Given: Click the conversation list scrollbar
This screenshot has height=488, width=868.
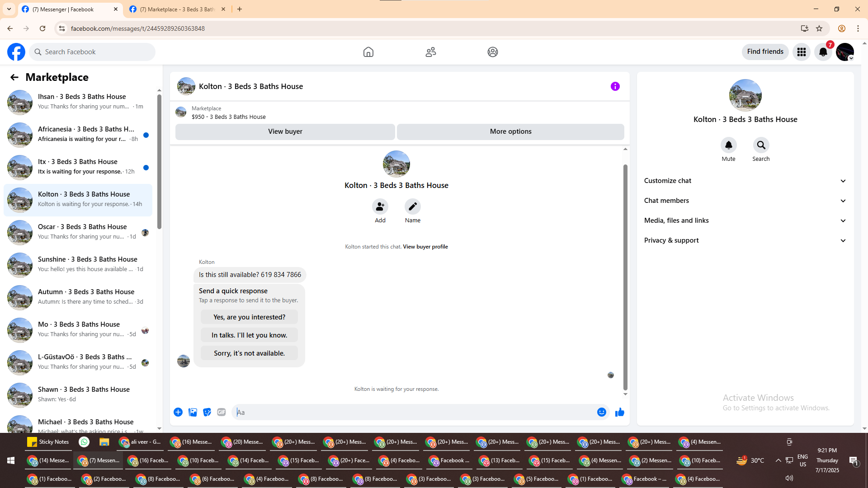Looking at the screenshot, I should pos(159,162).
